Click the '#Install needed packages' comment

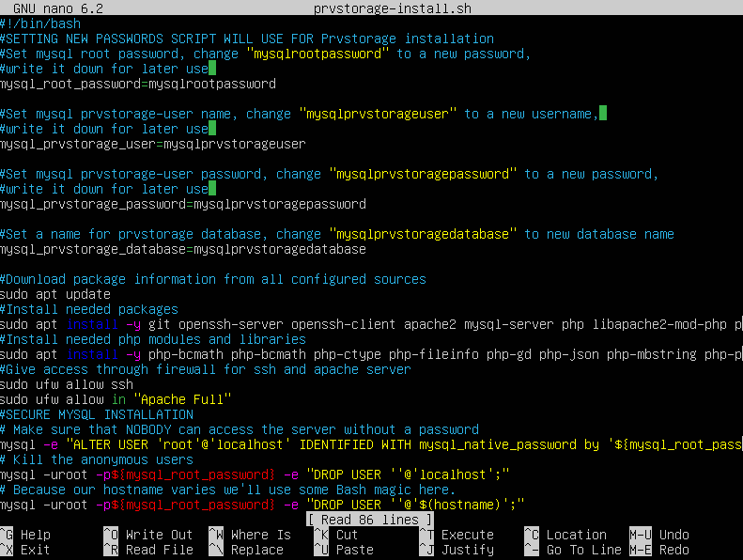coord(89,309)
